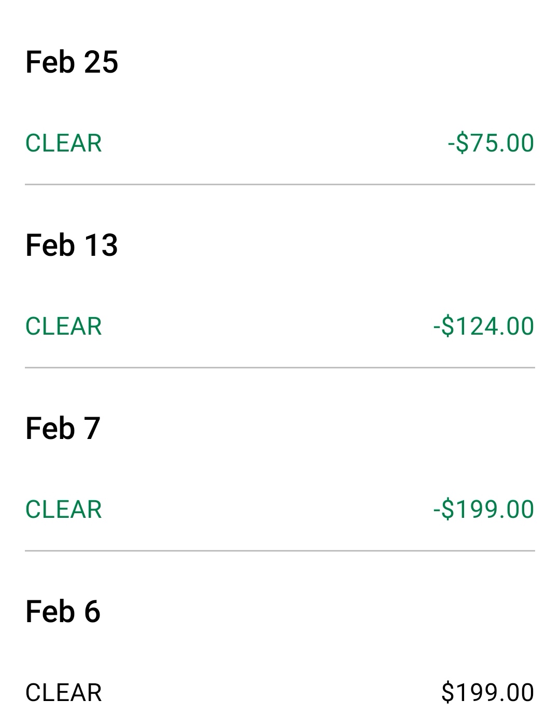560x728 pixels.
Task: Click empty space between Feb 25 CLEAR and amount
Action: [275, 143]
